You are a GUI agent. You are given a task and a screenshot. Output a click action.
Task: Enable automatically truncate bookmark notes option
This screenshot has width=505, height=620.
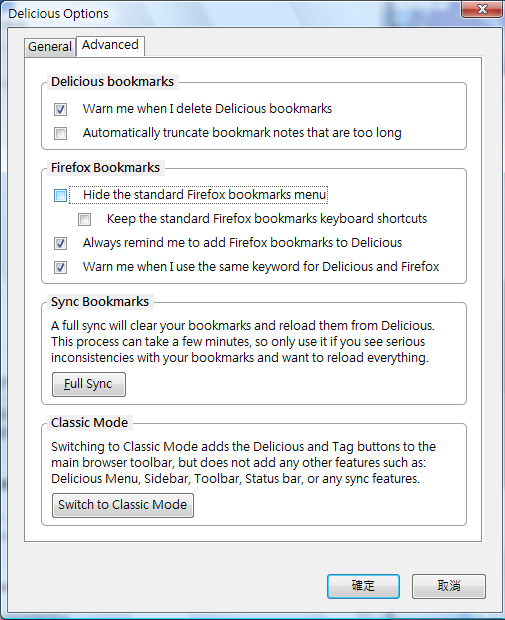pos(61,133)
